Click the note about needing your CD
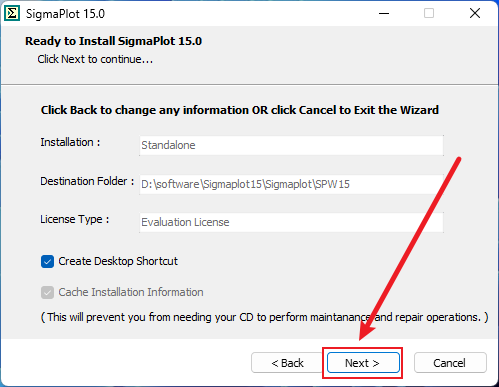The width and height of the screenshot is (499, 387). 264,317
